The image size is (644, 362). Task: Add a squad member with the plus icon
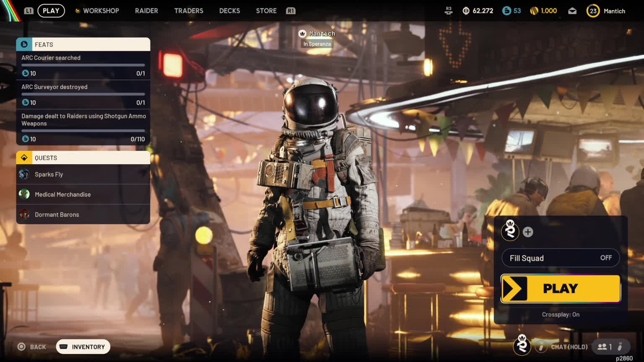528,232
